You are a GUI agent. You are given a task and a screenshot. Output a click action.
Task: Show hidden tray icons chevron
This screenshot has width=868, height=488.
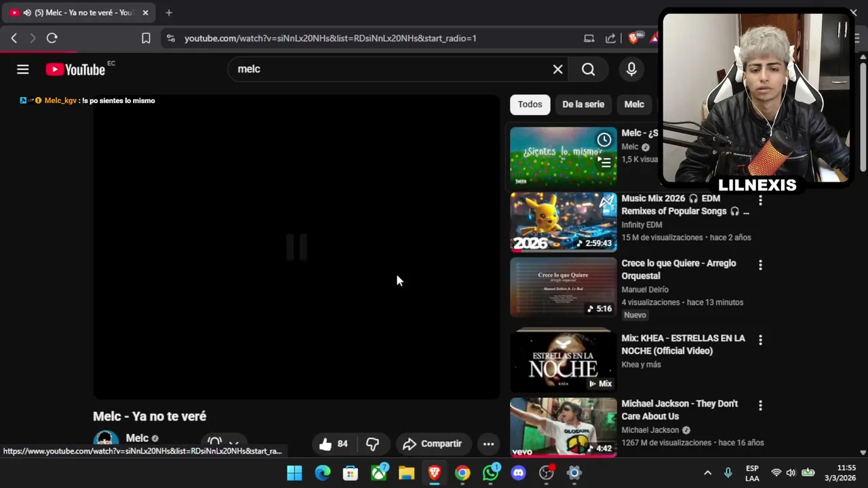pyautogui.click(x=707, y=472)
